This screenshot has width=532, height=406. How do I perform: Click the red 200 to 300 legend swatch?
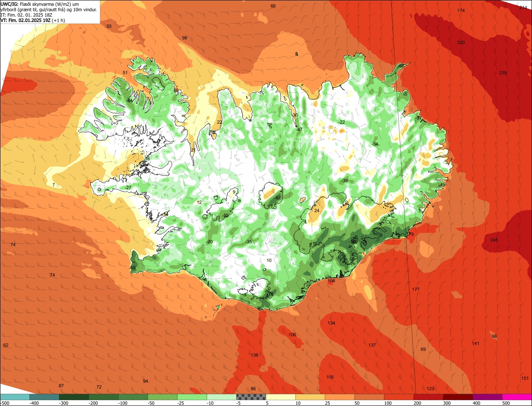click(429, 397)
